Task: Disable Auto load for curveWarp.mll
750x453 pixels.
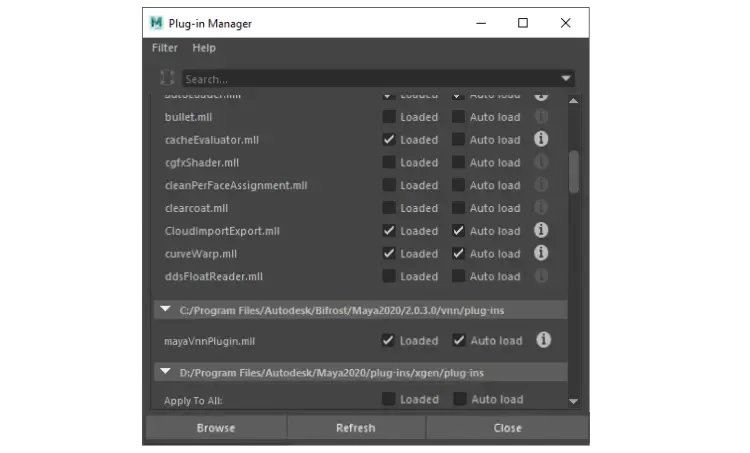Action: (x=458, y=254)
